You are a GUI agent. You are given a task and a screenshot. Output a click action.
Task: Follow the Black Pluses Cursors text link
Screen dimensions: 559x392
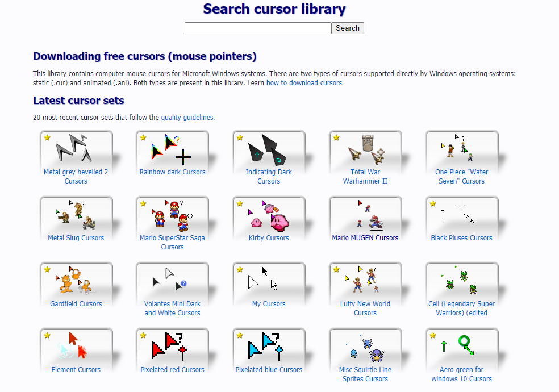(461, 237)
